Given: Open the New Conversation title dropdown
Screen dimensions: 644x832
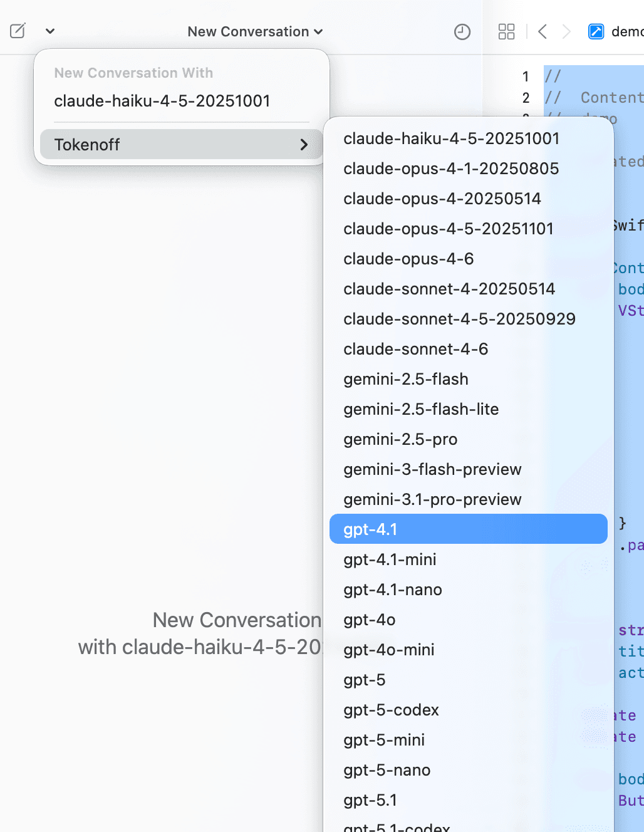Looking at the screenshot, I should [255, 32].
